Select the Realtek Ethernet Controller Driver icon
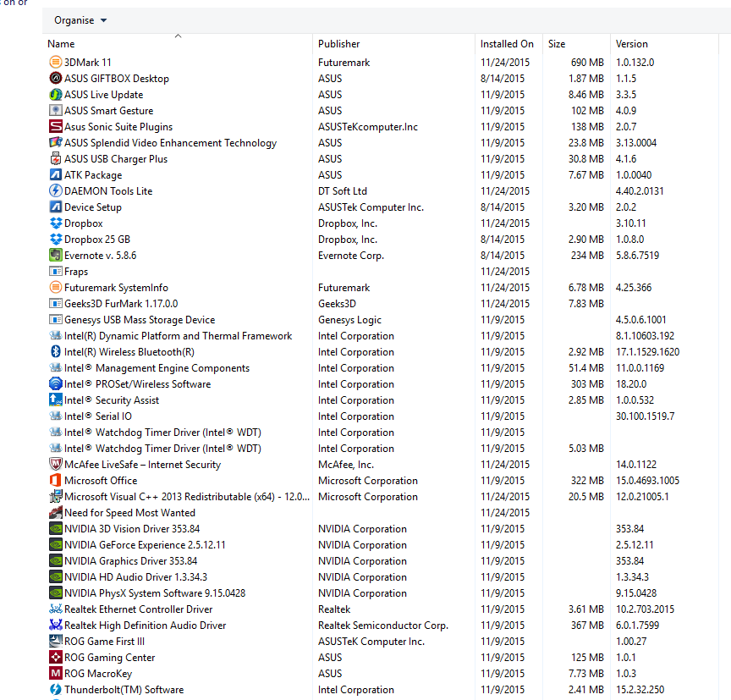Screen dimensions: 731x700 (56, 609)
